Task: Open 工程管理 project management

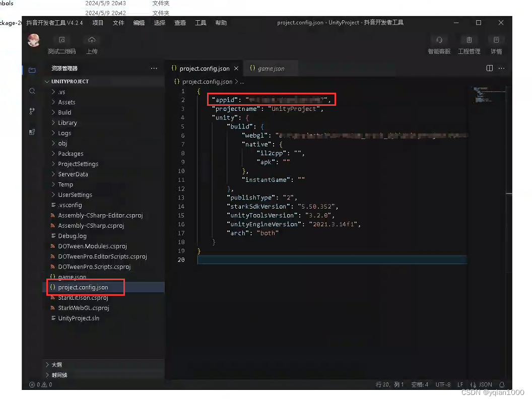Action: click(x=469, y=45)
